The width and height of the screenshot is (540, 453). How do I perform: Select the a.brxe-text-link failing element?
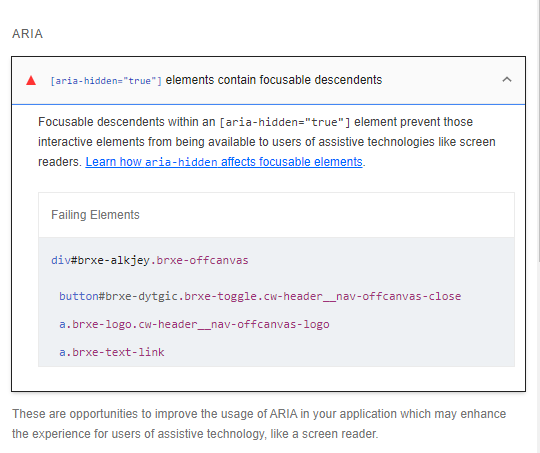[x=112, y=352]
